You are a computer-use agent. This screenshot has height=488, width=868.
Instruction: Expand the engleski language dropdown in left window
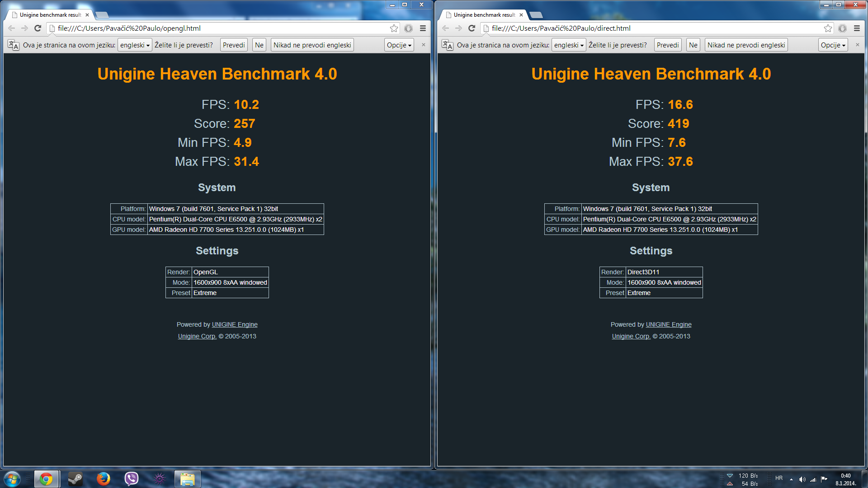click(135, 45)
